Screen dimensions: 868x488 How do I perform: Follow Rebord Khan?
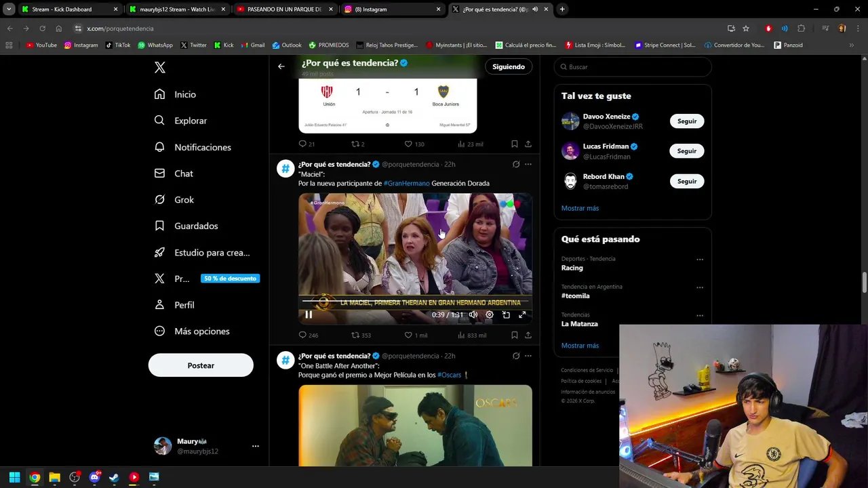pyautogui.click(x=687, y=181)
